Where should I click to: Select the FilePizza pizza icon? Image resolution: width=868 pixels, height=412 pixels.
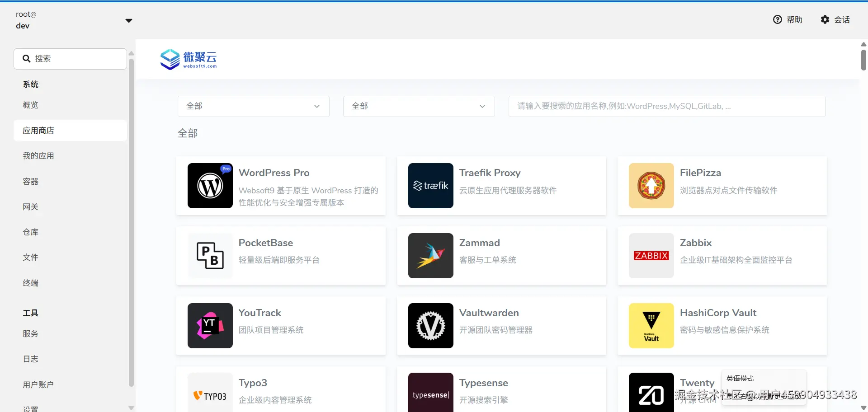coord(651,186)
